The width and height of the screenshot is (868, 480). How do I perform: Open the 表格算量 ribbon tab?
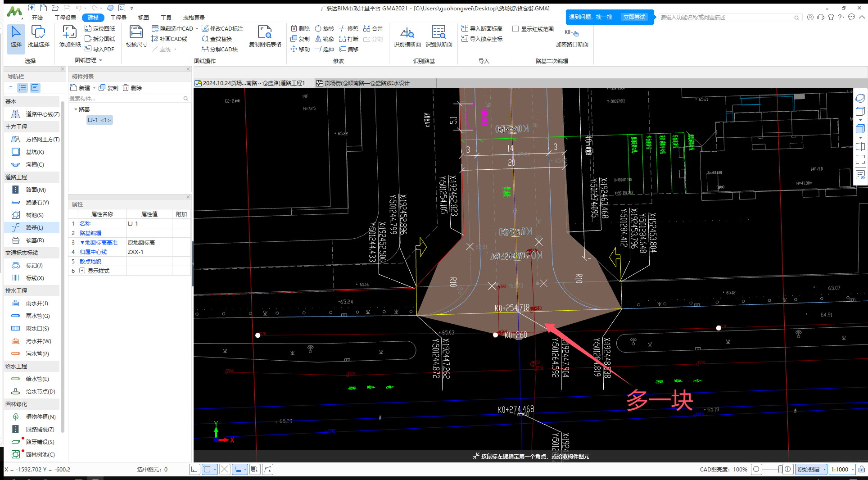(194, 18)
